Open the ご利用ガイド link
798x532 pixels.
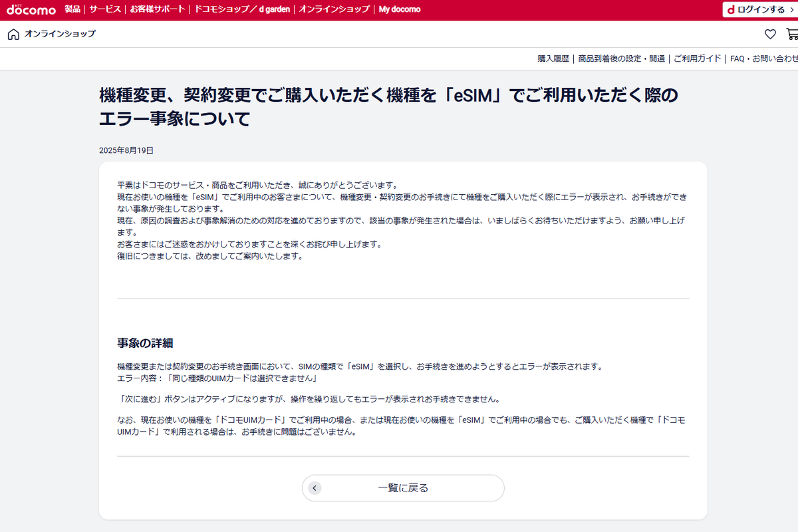click(697, 59)
